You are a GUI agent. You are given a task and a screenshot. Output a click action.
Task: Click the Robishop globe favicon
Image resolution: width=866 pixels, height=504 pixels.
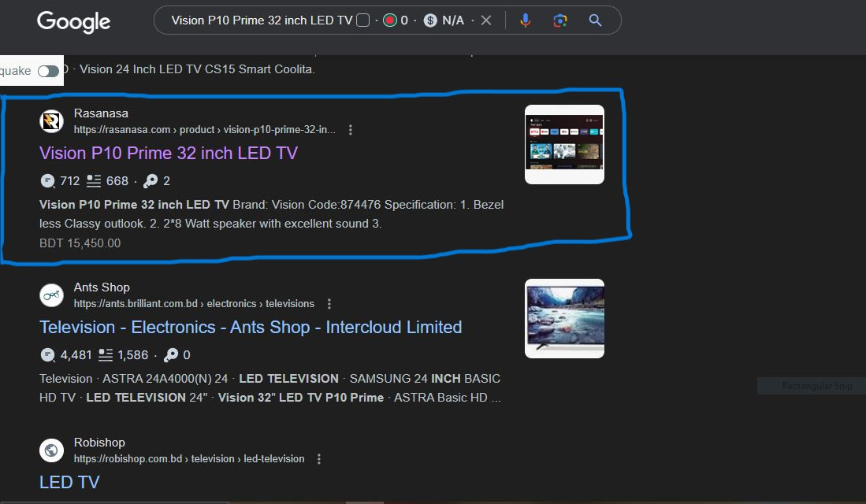51,450
